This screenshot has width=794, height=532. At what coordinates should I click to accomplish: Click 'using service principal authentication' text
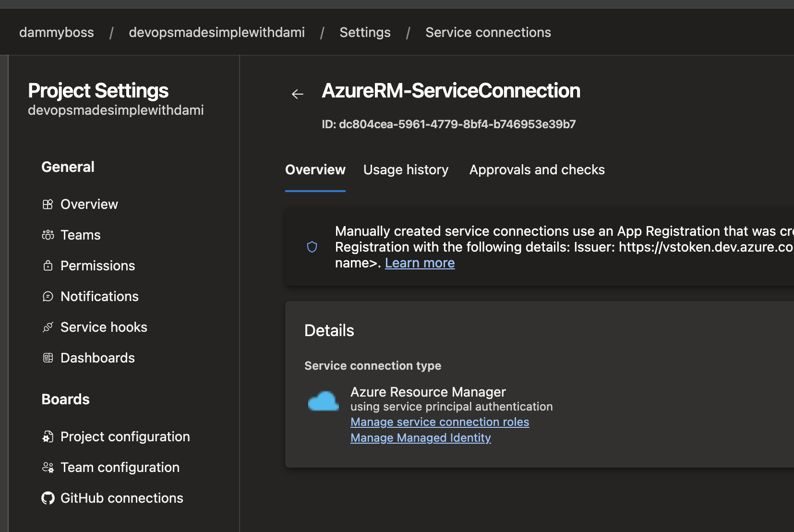point(452,407)
